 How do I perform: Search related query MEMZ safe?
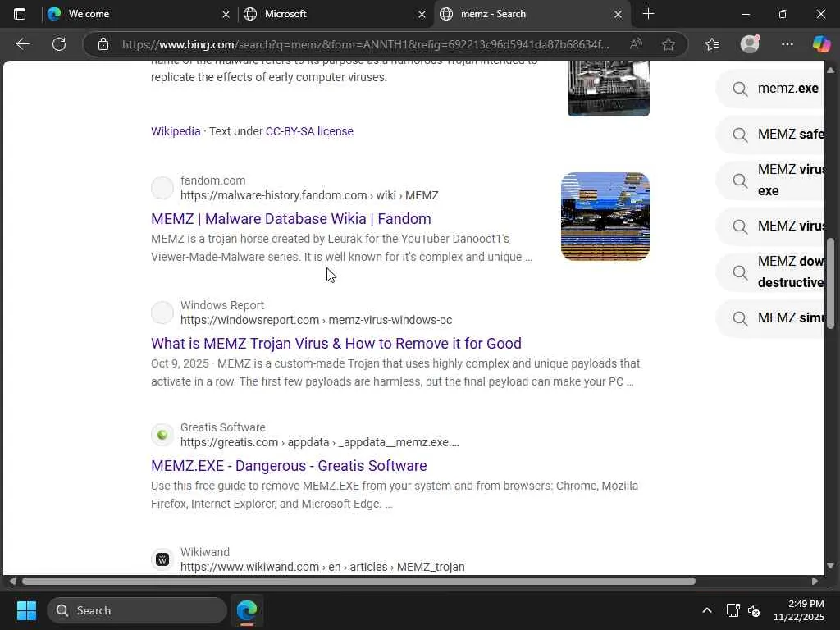point(770,134)
